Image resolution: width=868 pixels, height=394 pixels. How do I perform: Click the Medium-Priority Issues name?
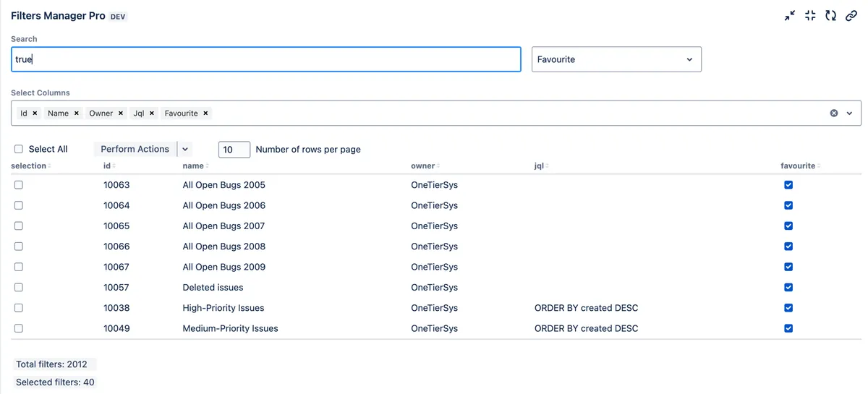point(230,328)
